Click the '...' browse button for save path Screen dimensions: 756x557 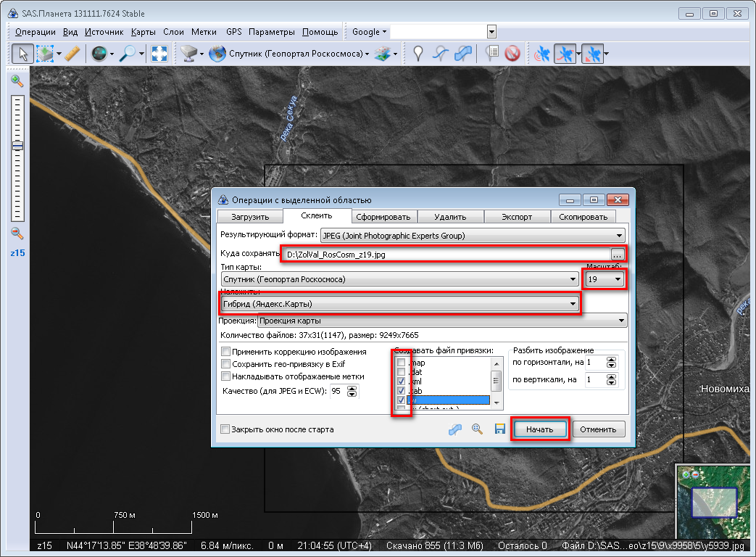(x=618, y=254)
